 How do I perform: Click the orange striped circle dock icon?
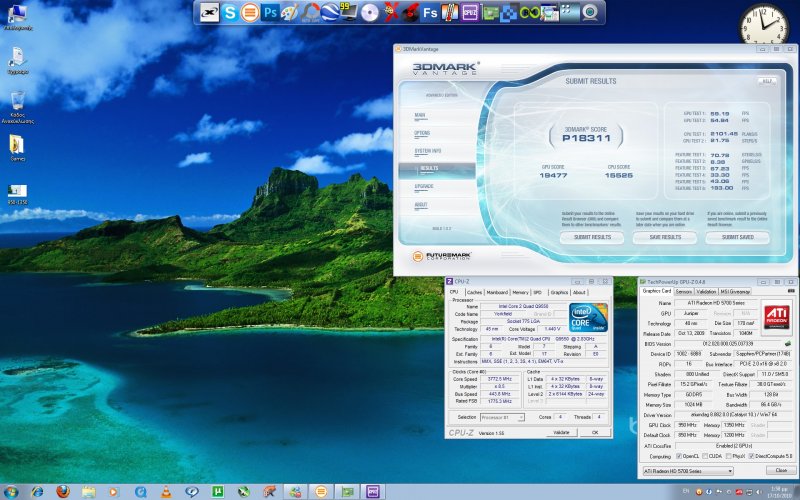point(249,12)
